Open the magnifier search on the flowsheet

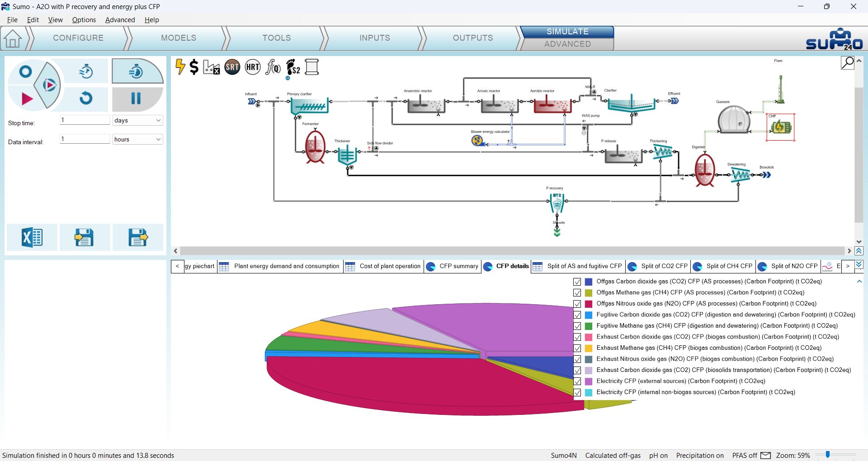(848, 62)
